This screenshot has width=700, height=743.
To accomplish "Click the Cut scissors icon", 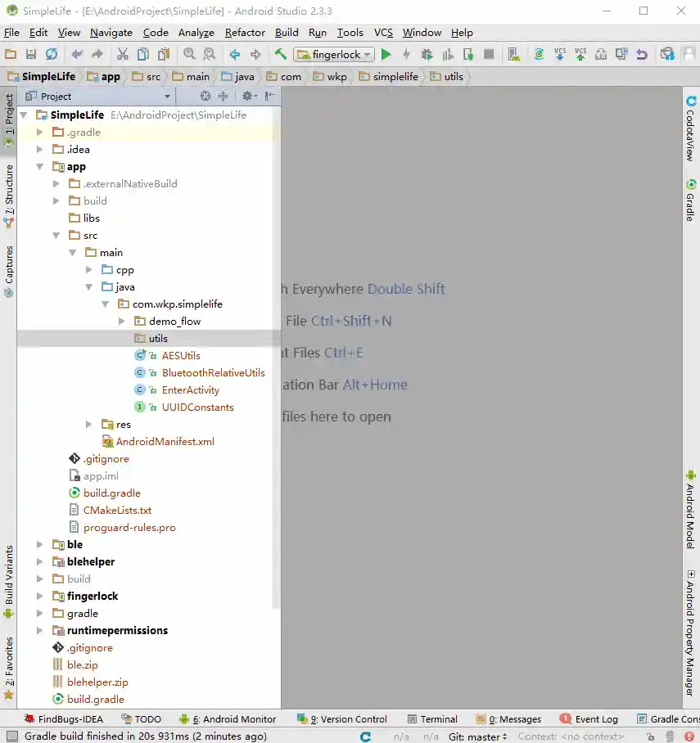I will 122,55.
